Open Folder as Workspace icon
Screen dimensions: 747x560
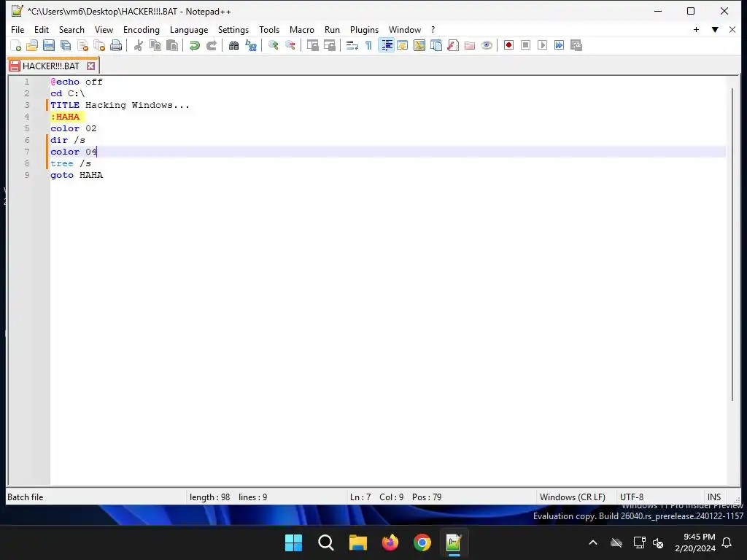click(470, 45)
